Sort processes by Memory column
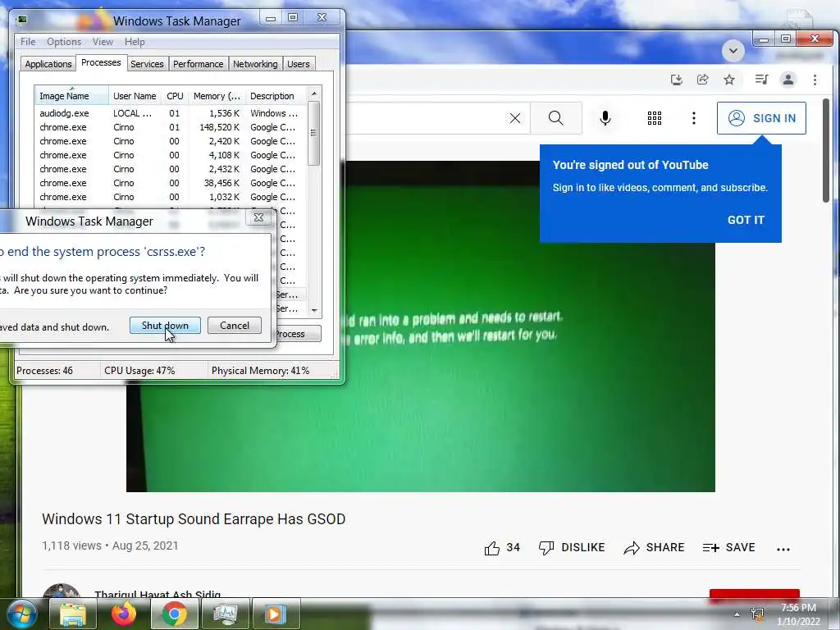Screen dimensions: 840x630 [217, 96]
